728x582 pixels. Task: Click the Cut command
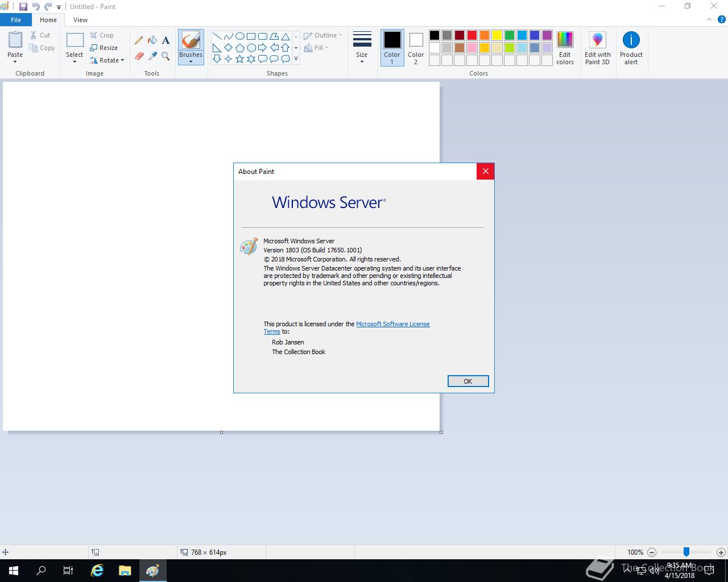tap(40, 35)
